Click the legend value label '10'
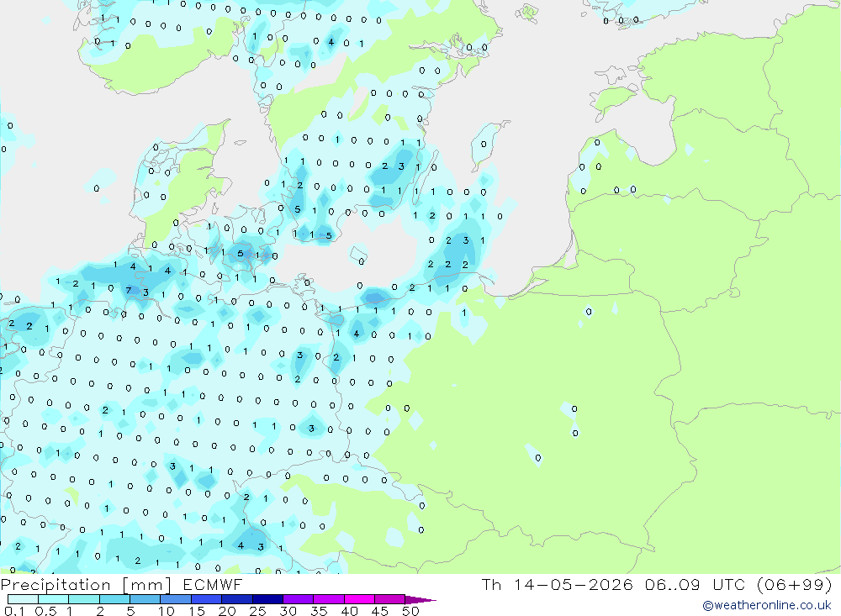Image resolution: width=841 pixels, height=616 pixels. click(x=167, y=611)
